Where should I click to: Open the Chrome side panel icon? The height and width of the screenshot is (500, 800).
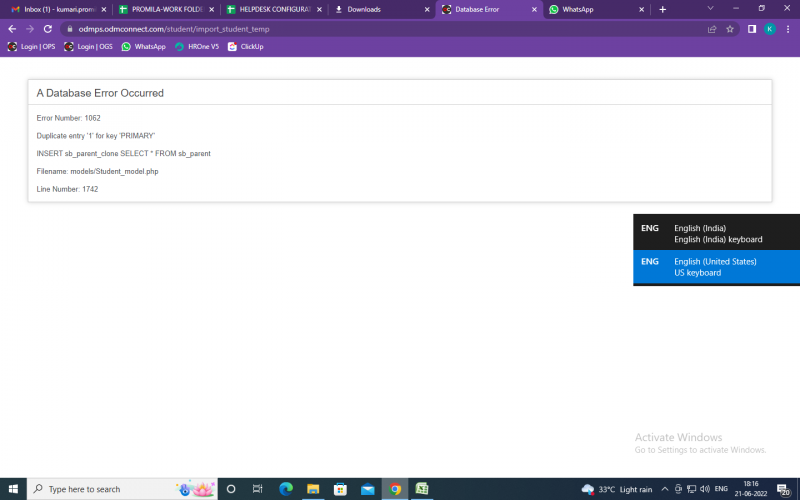[751, 29]
